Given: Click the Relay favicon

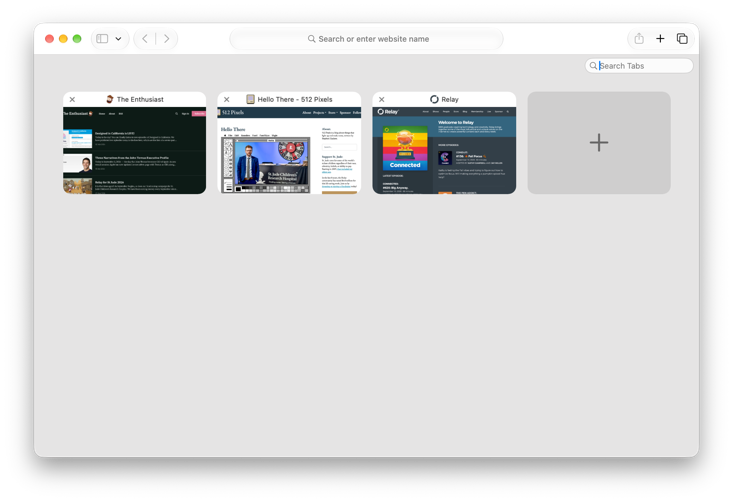Looking at the screenshot, I should (x=434, y=99).
